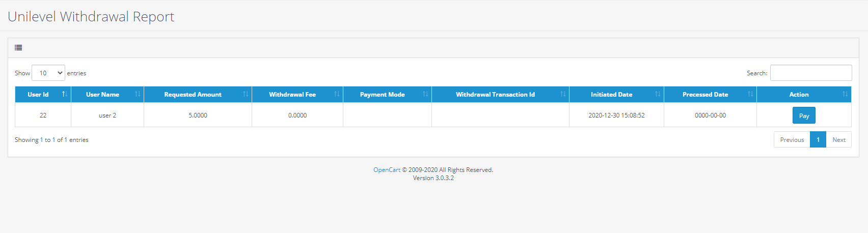The width and height of the screenshot is (868, 233).
Task: Click sort arrows icon in Withdrawal Fee column
Action: click(x=337, y=94)
